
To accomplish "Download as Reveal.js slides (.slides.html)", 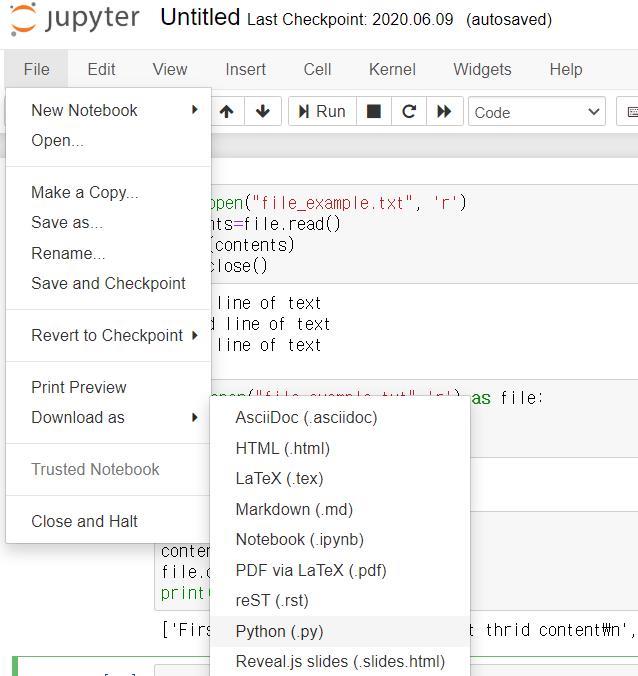I will 340,661.
